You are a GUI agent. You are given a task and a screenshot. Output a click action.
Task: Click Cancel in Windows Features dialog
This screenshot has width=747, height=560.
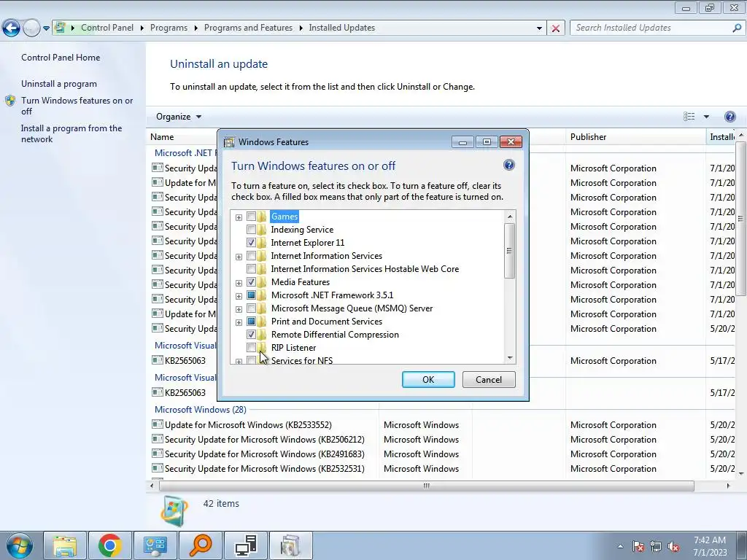pos(489,379)
